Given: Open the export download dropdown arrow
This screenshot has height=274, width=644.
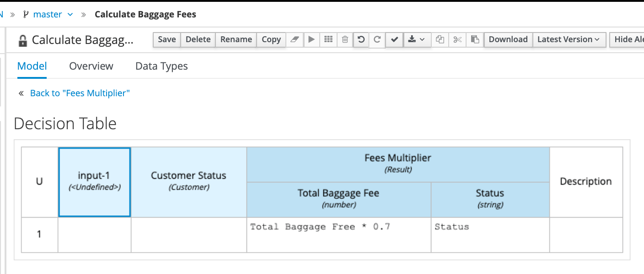Looking at the screenshot, I should point(423,39).
